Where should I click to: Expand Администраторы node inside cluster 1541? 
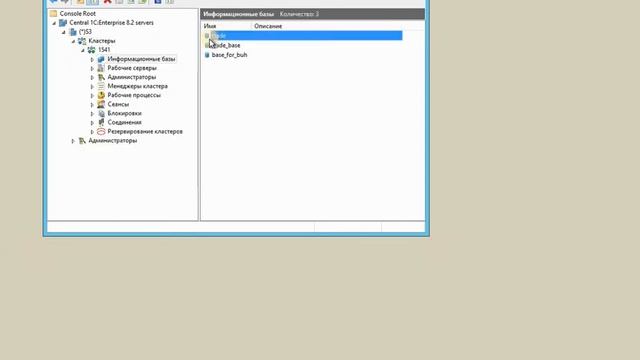(x=92, y=78)
